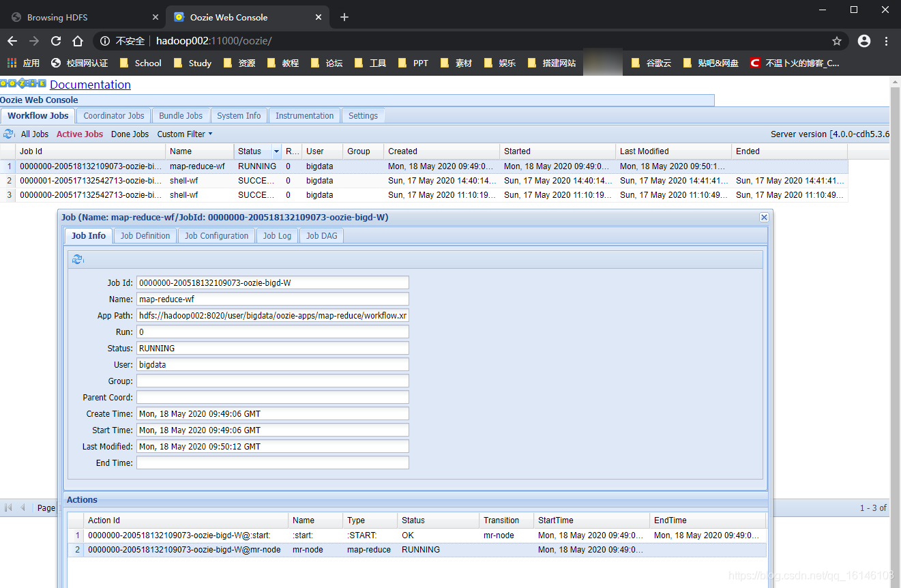Open the 资源 bookmark folder
901x588 pixels.
click(239, 63)
